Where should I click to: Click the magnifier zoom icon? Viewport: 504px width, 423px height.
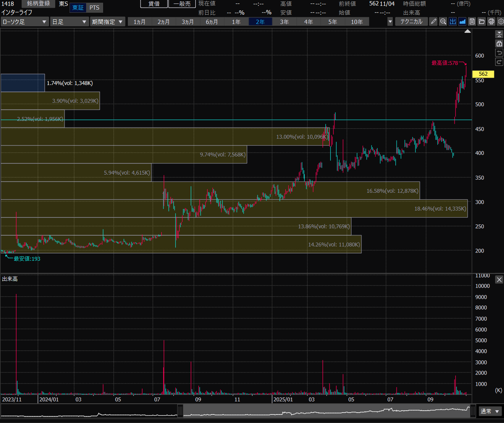coord(443,22)
